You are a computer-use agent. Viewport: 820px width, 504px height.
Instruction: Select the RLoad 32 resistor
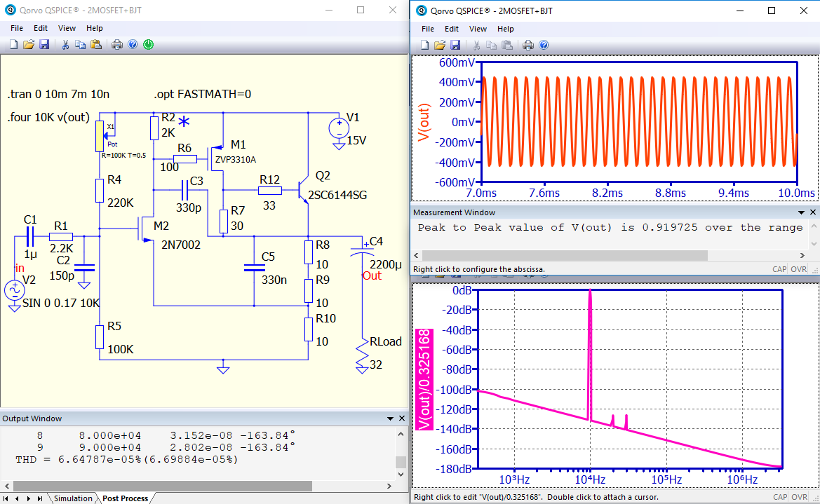point(362,354)
